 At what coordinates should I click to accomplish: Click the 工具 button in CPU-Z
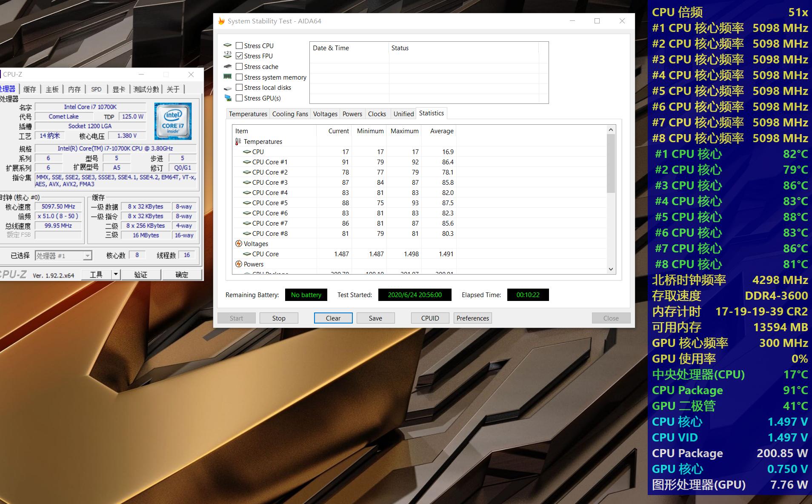coord(96,275)
